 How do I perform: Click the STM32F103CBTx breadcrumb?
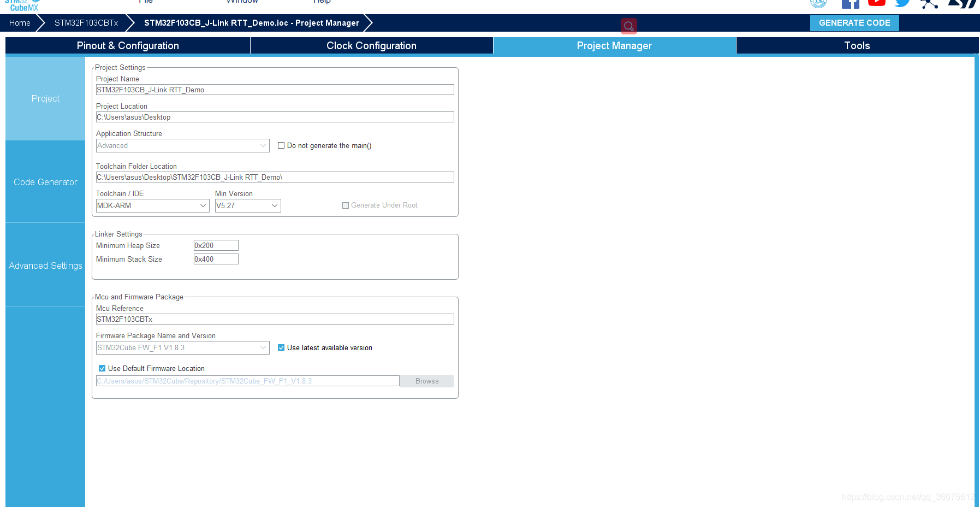86,23
